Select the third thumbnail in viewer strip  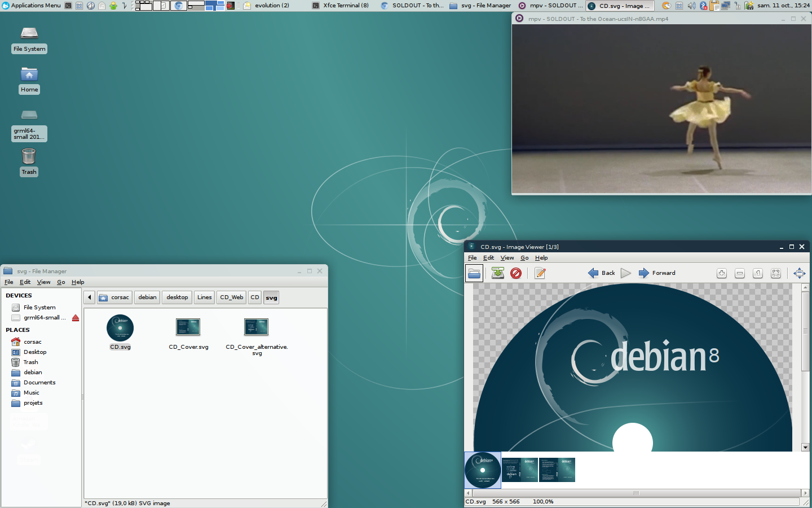(x=557, y=470)
